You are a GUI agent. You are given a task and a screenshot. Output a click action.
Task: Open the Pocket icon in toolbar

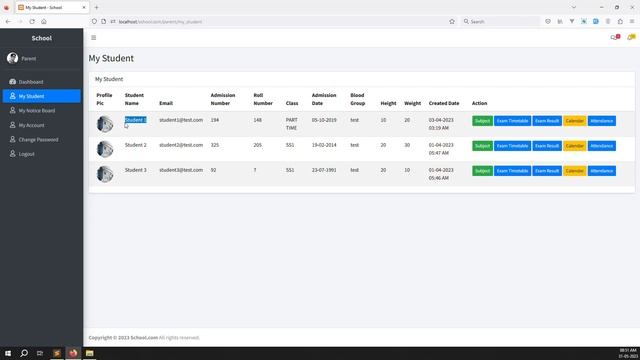click(x=548, y=21)
